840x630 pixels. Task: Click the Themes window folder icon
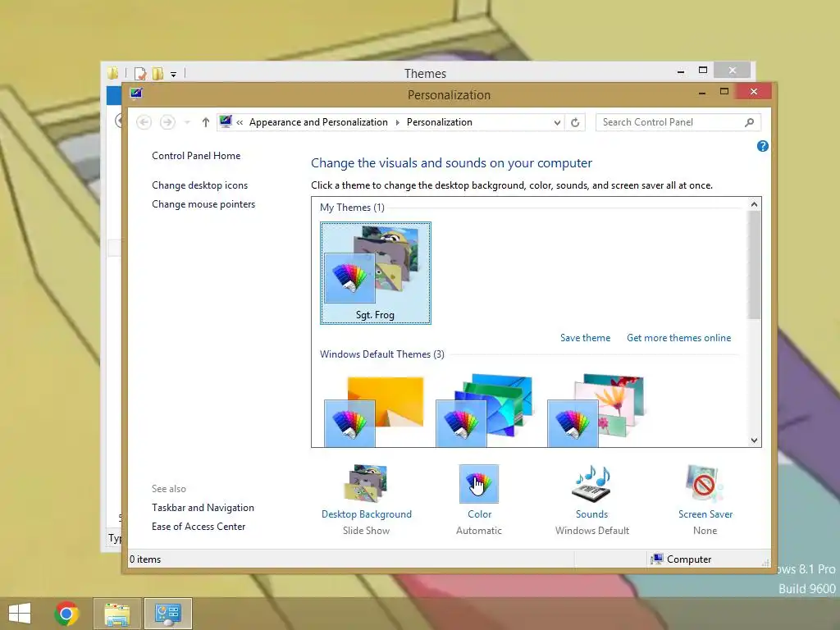pyautogui.click(x=113, y=73)
